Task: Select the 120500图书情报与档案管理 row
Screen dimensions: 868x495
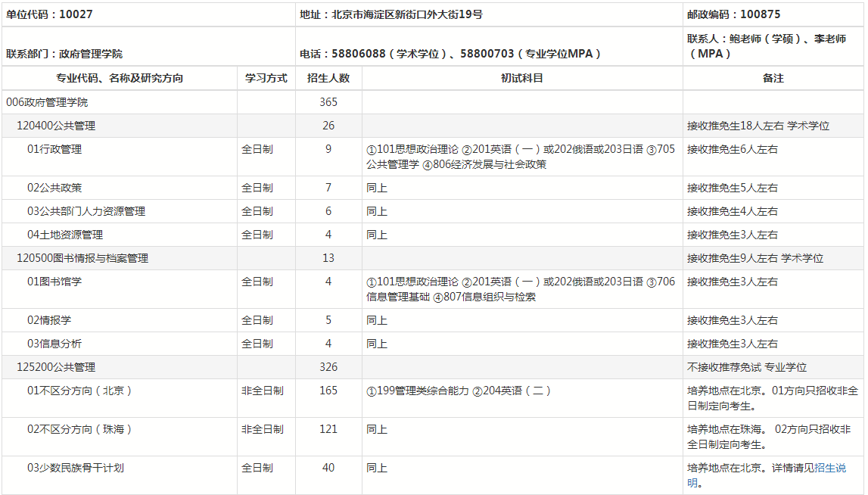Action: 82,258
